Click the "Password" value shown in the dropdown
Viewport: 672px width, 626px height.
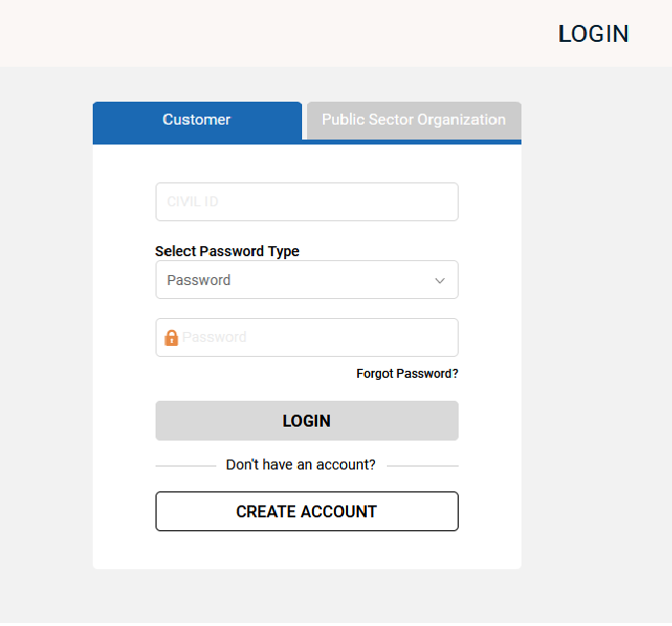[198, 280]
